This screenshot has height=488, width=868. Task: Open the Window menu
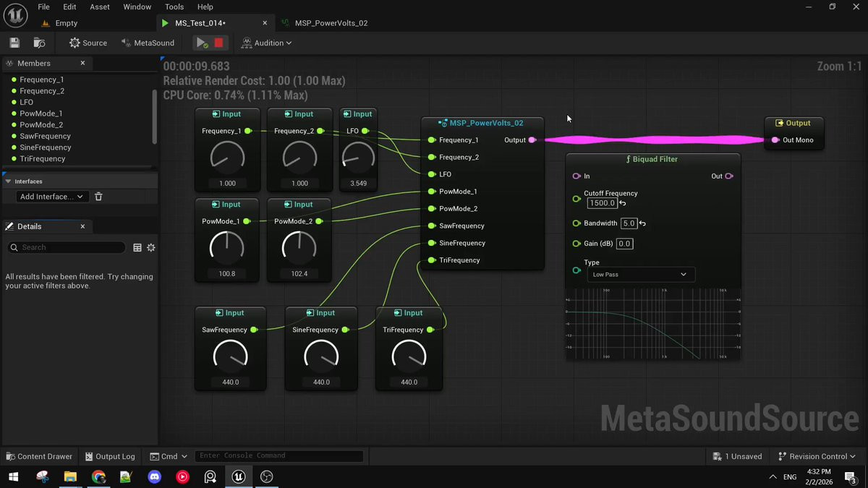coord(137,7)
